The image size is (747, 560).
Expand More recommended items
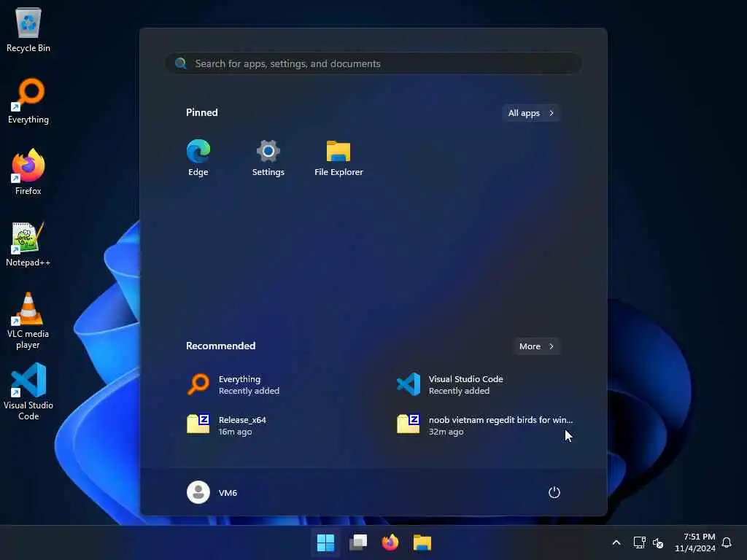tap(537, 346)
